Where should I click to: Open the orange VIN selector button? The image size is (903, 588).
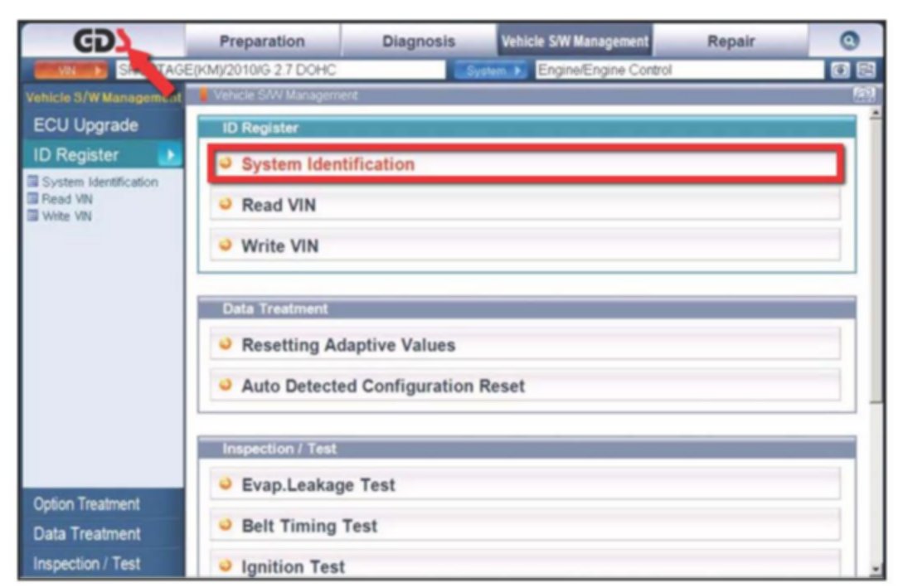click(70, 70)
